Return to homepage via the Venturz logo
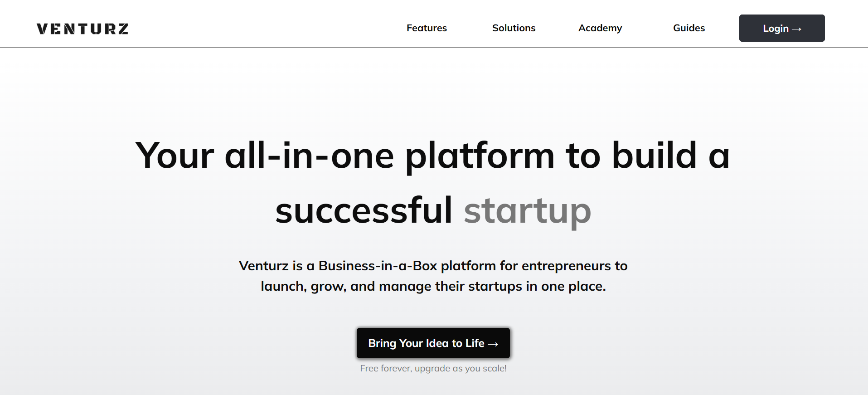This screenshot has width=868, height=395. (82, 29)
